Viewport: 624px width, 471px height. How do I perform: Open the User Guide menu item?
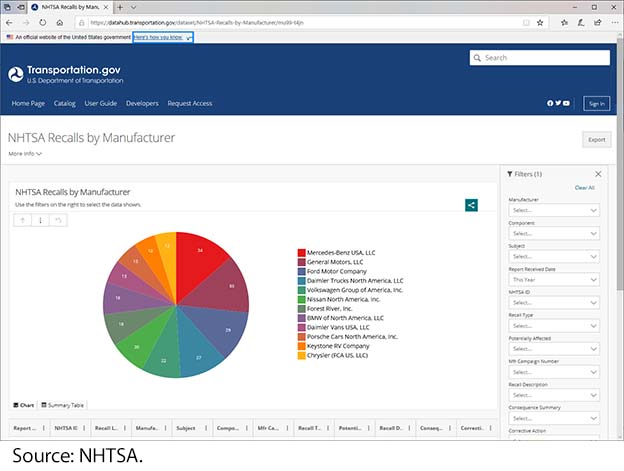tap(101, 103)
